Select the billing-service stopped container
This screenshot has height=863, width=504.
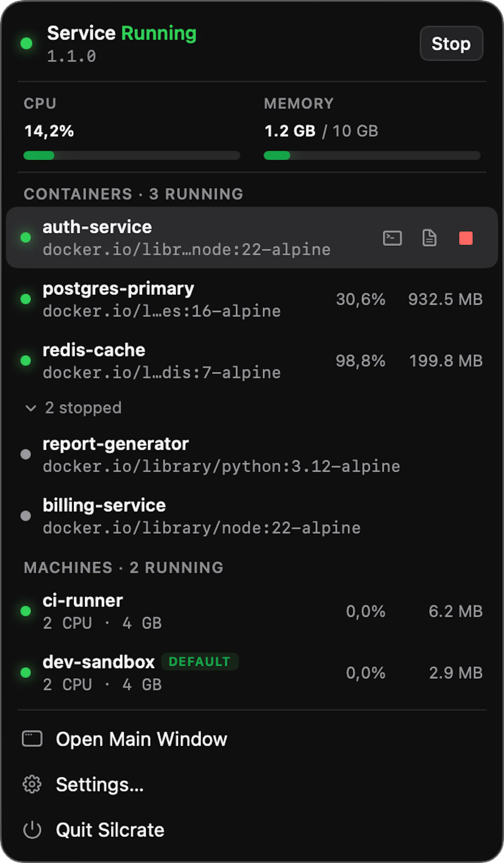252,515
